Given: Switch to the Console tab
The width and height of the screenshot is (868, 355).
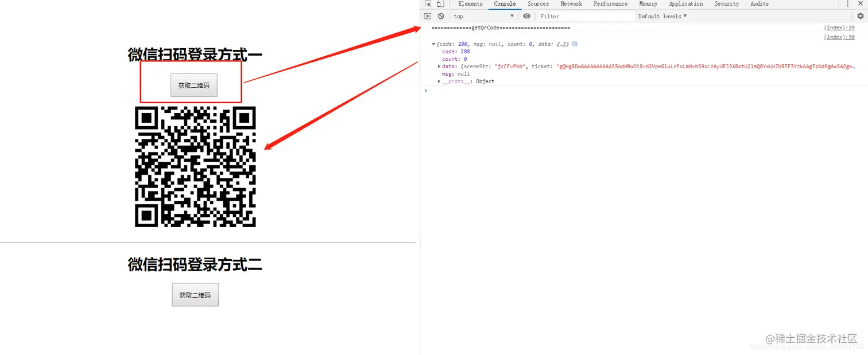Looking at the screenshot, I should [505, 4].
